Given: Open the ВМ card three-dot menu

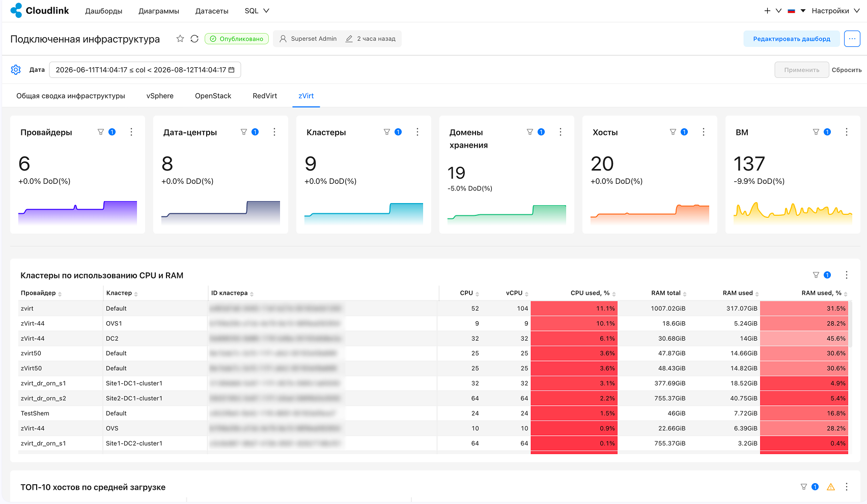Looking at the screenshot, I should point(847,132).
